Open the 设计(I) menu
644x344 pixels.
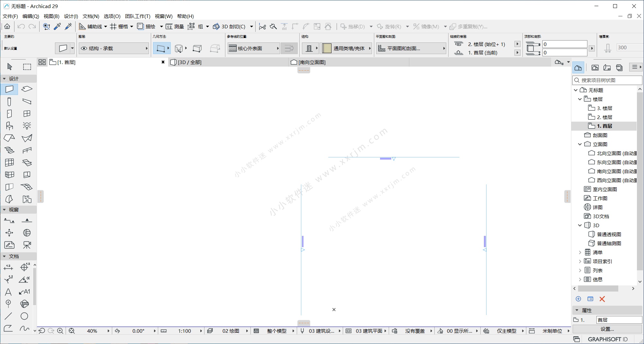click(x=71, y=16)
